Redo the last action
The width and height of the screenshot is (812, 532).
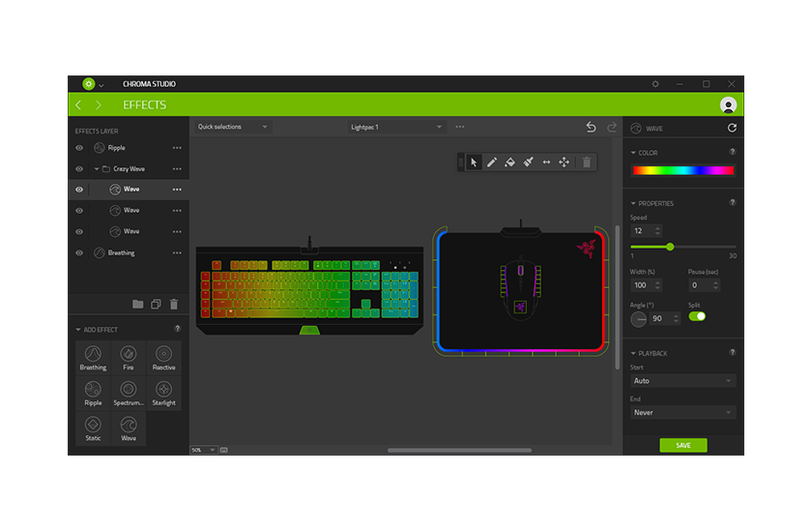coord(612,127)
